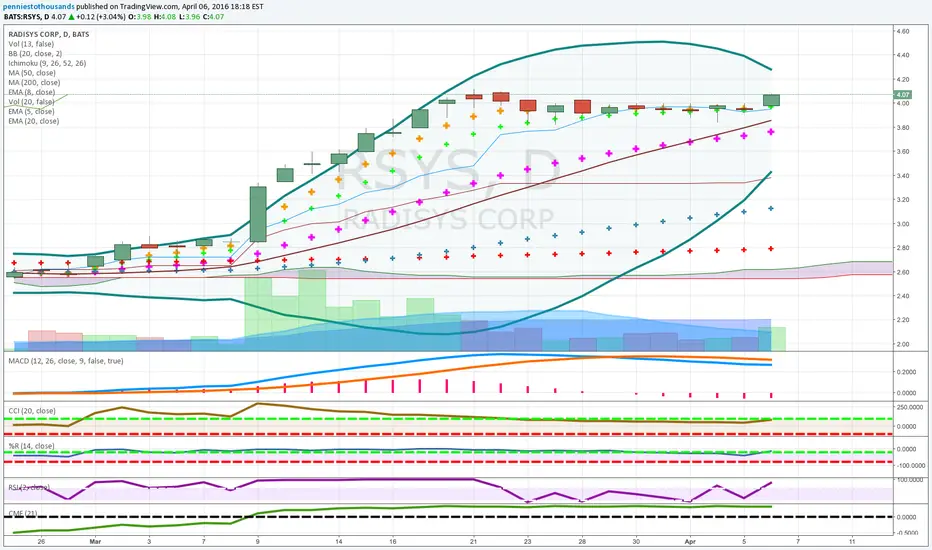932x550 pixels.
Task: Click the 3.40 price axis label
Action: [x=902, y=175]
